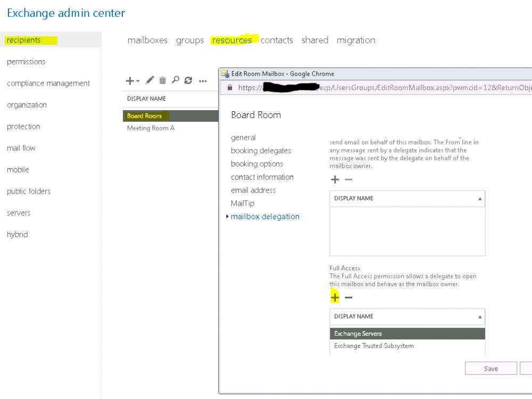Open the add-resource dropdown arrow
Viewport: 532px width, 399px height.
(138, 81)
